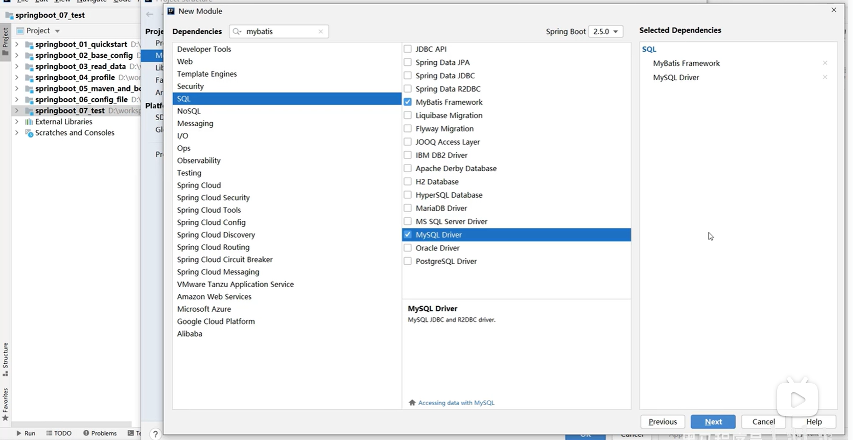Click Cancel in New Module dialog

point(763,422)
